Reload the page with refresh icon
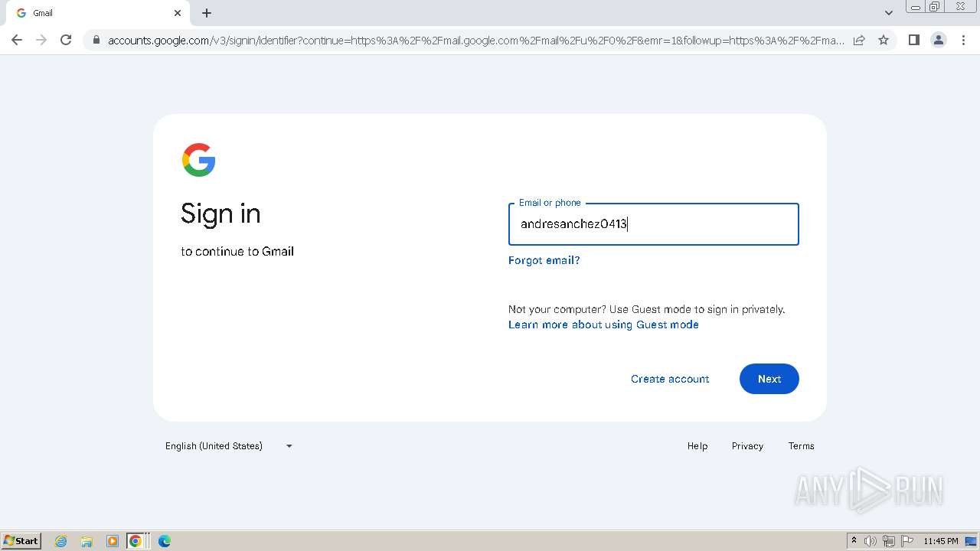Screen dimensions: 980x551 coord(66,40)
